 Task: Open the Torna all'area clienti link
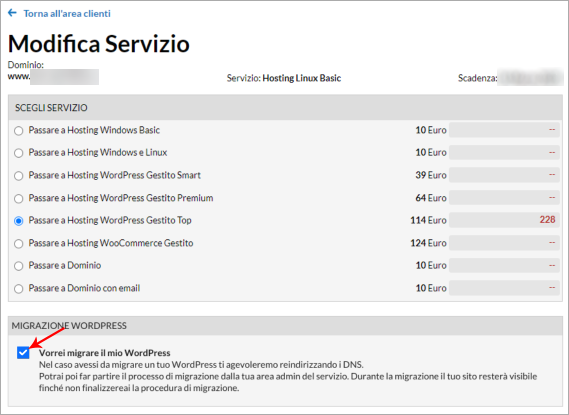[67, 13]
